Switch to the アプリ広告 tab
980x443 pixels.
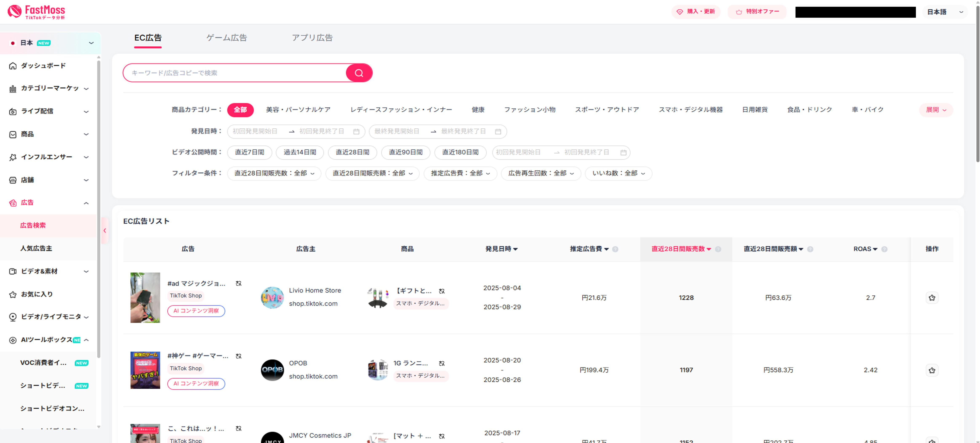[312, 38]
